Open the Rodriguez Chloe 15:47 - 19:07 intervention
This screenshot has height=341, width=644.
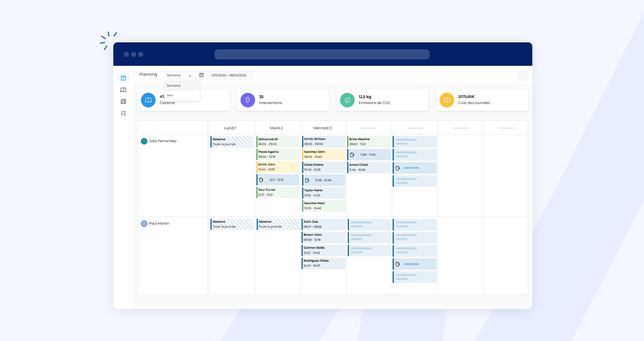(x=323, y=263)
